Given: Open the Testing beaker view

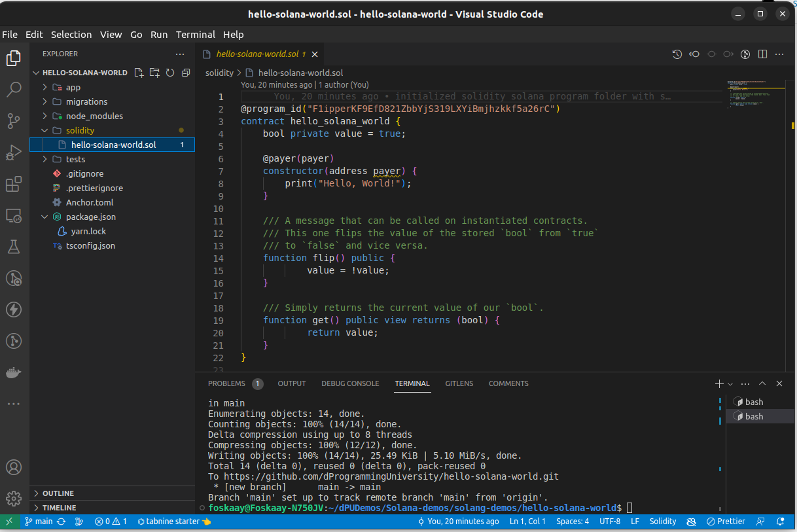Looking at the screenshot, I should coord(14,247).
